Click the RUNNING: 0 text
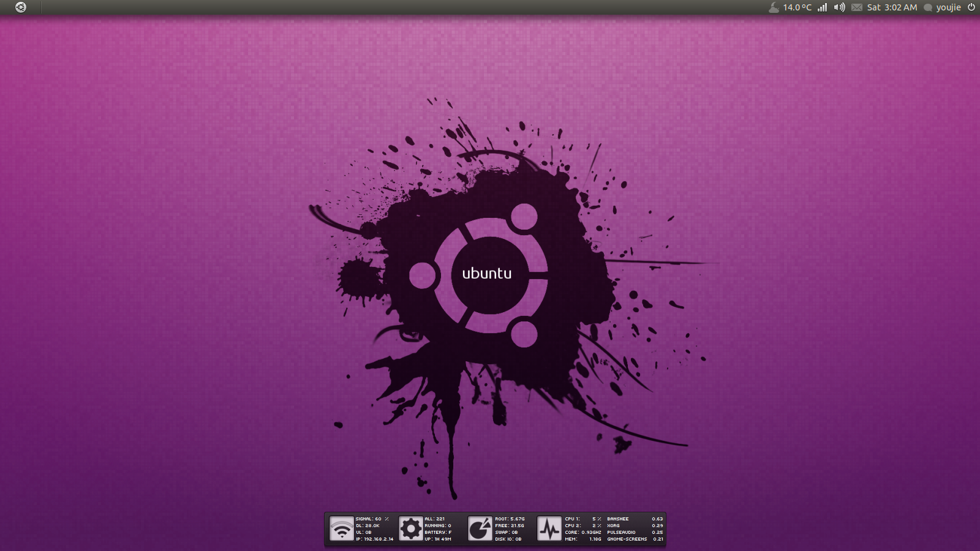Screen dimensions: 980x551 [x=438, y=525]
